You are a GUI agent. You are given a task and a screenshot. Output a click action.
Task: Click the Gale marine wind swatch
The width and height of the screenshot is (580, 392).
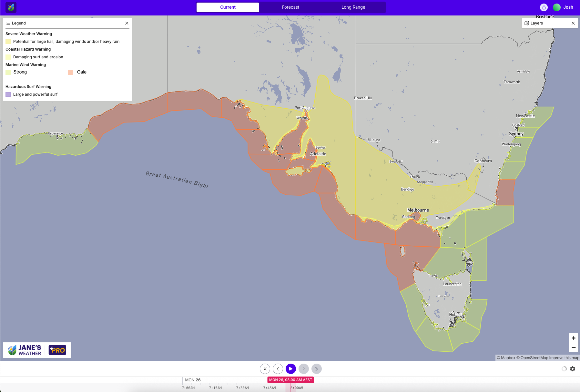click(71, 72)
